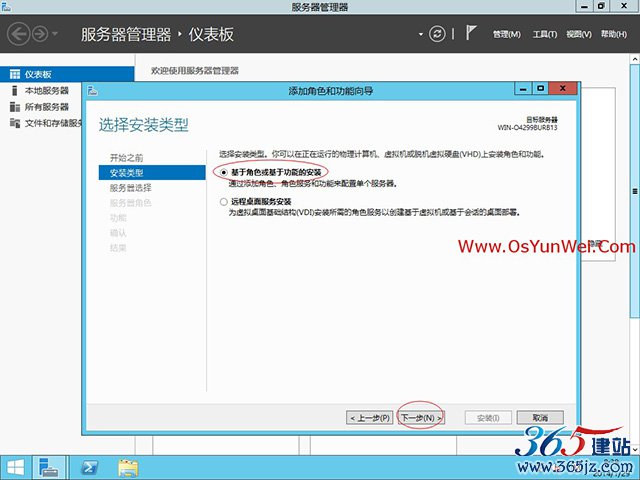Screen dimensions: 640x480
Task: Go to 服务器选择 wizard step
Action: point(131,188)
